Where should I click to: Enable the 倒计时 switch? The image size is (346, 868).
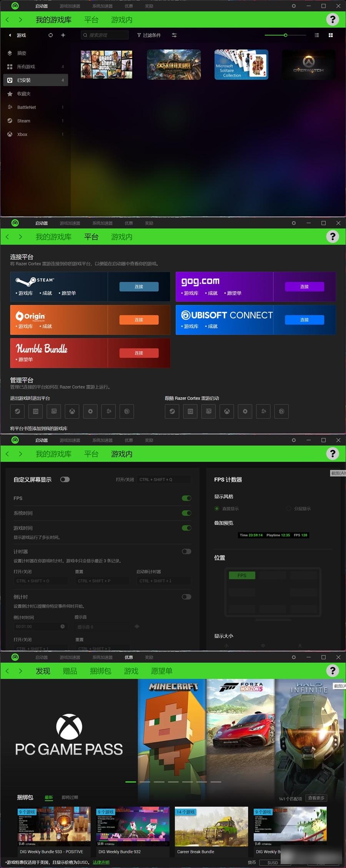click(186, 597)
